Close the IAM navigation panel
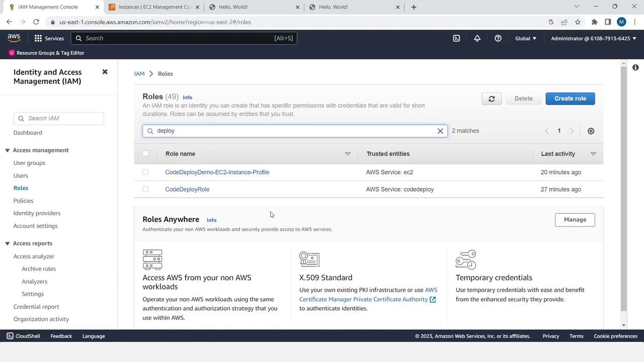 105,72
